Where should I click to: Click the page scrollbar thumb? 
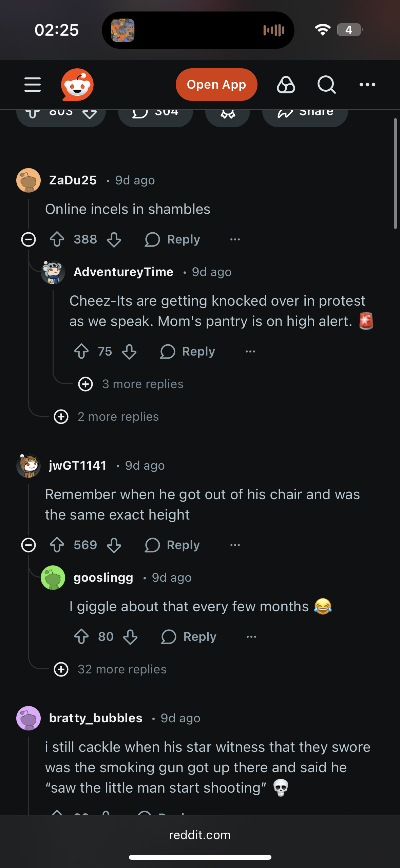(x=395, y=173)
